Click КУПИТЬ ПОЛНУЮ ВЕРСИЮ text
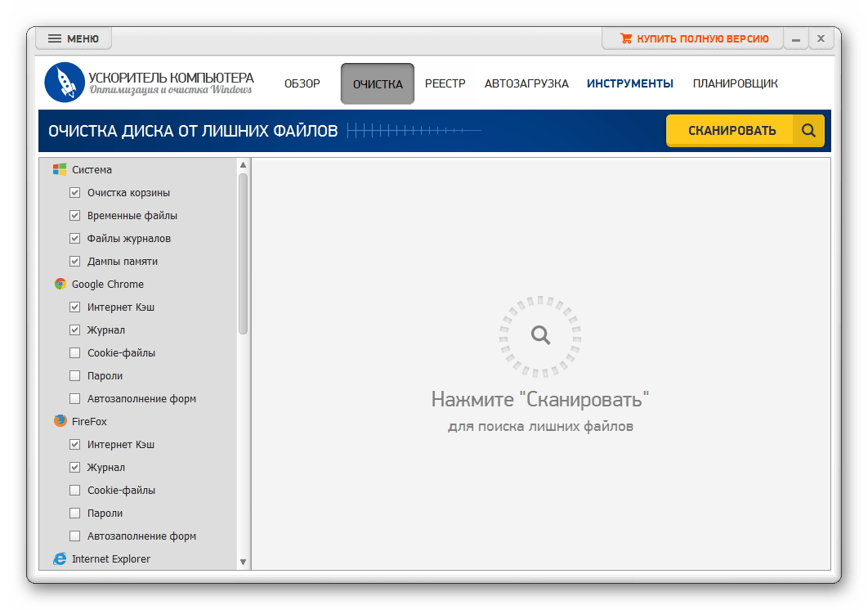This screenshot has height=610, width=868. pyautogui.click(x=702, y=38)
